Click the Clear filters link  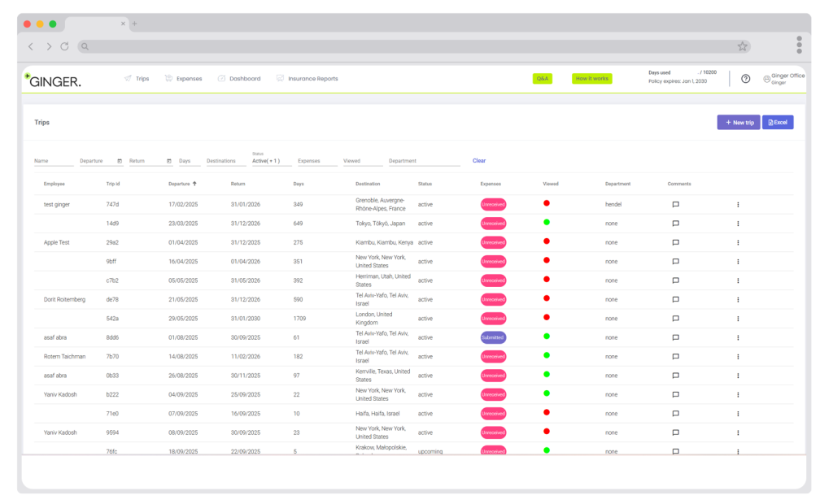(478, 161)
